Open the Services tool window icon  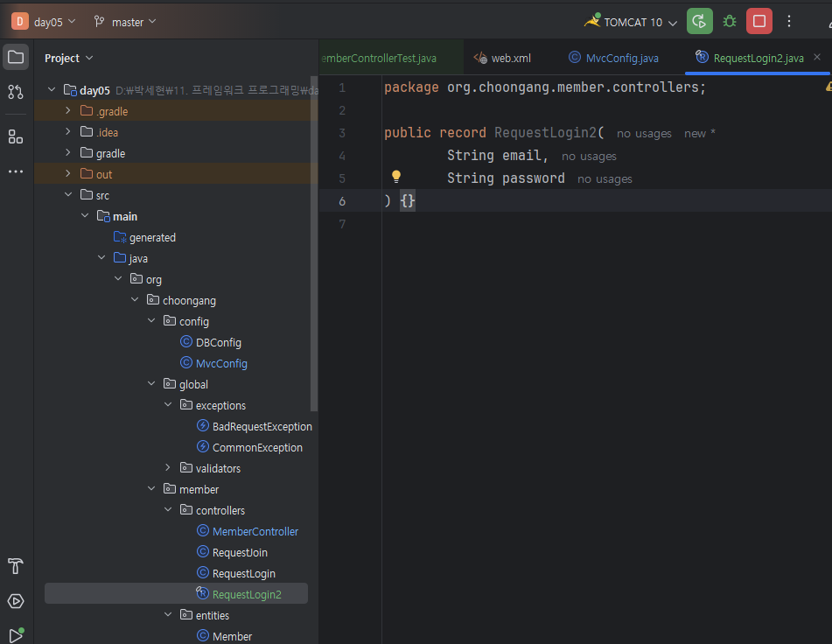(x=16, y=601)
